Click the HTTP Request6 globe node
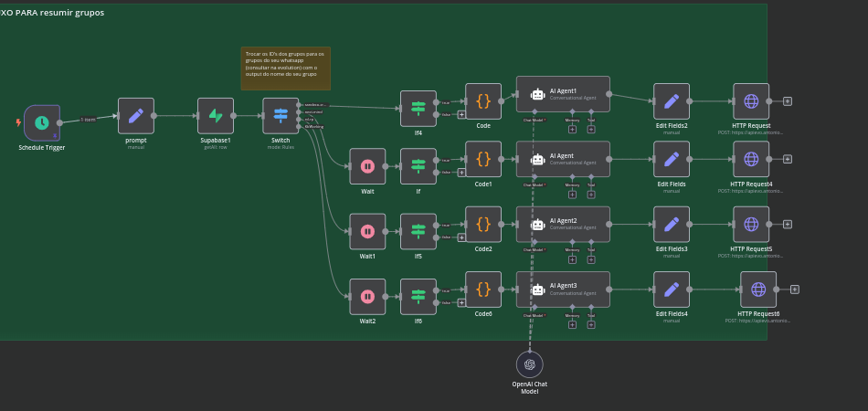 click(758, 289)
